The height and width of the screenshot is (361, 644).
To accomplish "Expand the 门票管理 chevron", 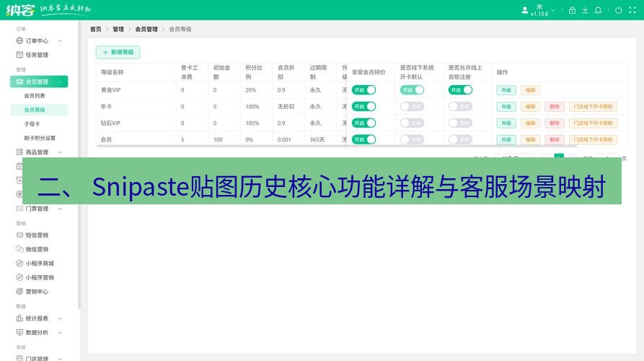I will click(60, 209).
